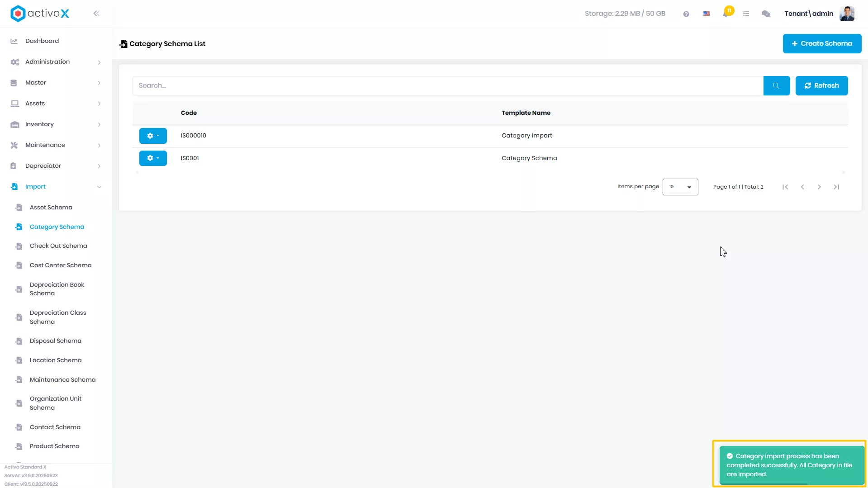The height and width of the screenshot is (488, 868).
Task: Open Disposal Schema page
Action: pos(56,341)
